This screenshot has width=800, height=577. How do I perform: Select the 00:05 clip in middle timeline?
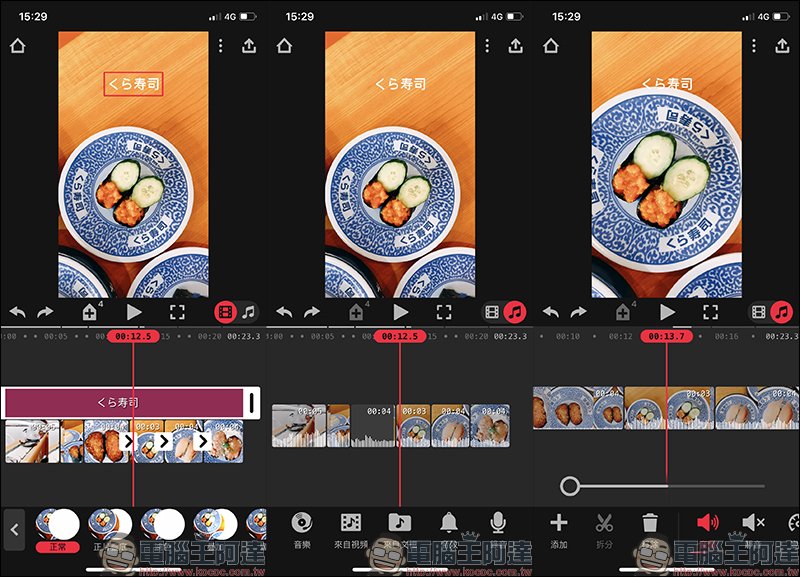tap(298, 425)
